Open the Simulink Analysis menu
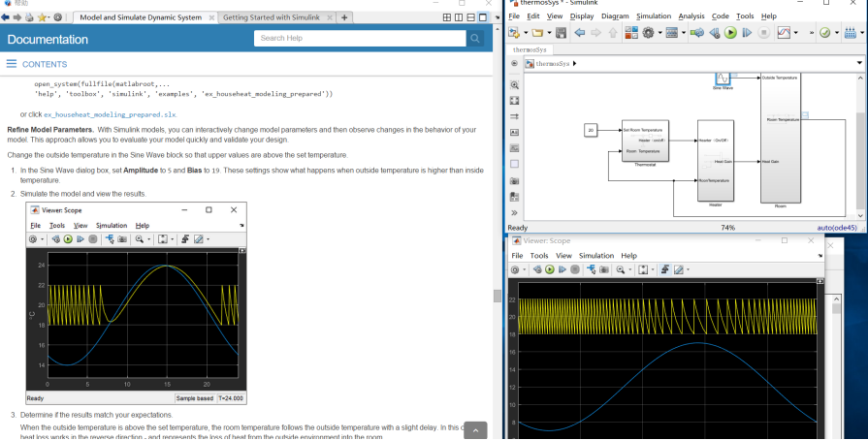Image resolution: width=868 pixels, height=440 pixels. [x=691, y=16]
